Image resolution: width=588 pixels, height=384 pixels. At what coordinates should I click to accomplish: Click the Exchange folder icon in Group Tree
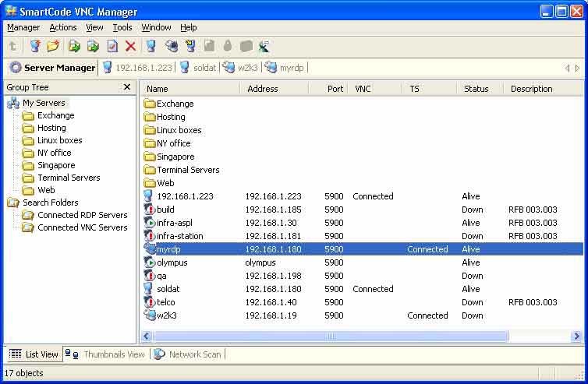coord(28,116)
